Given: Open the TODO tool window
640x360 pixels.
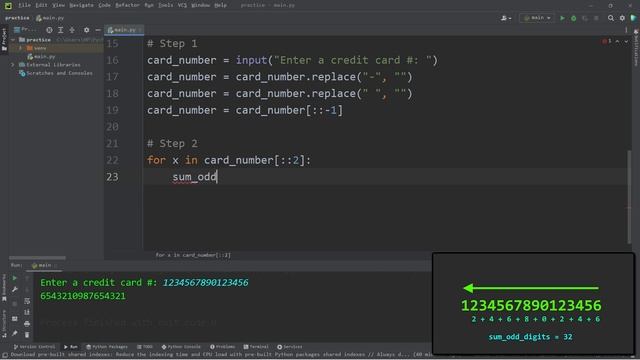Looking at the screenshot, I should click(145, 347).
